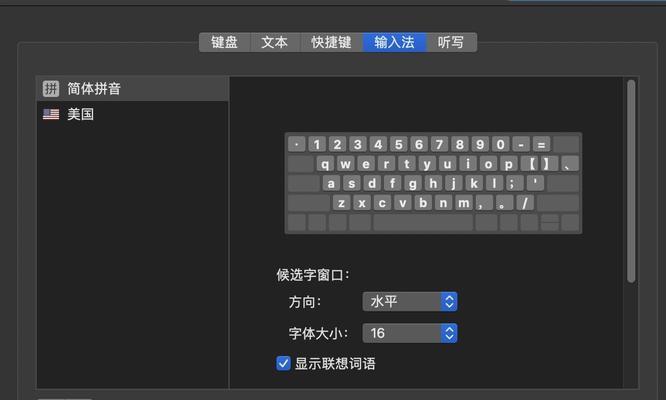Toggle the 显示联想词语 checkbox

click(283, 363)
